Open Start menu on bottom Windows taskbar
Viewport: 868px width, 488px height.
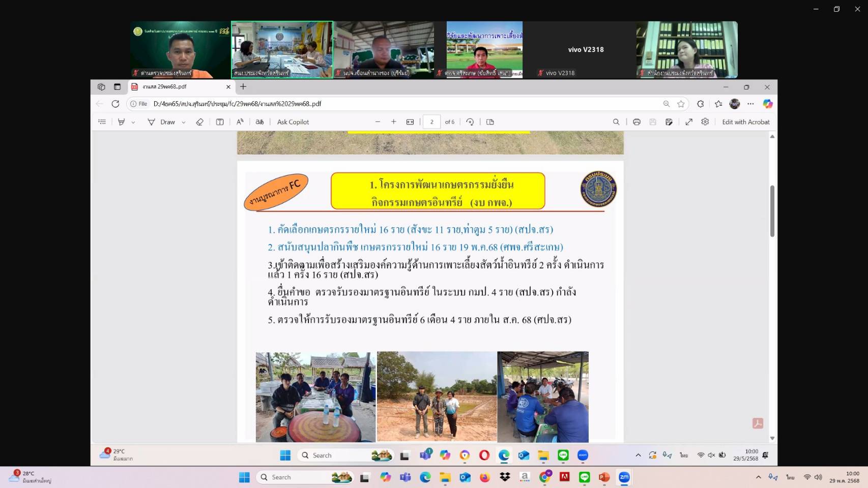point(244,477)
